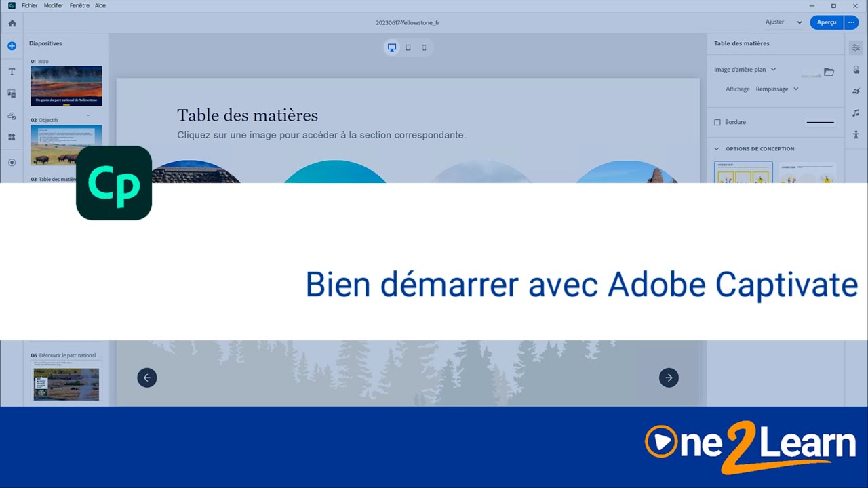Maximize the Captivate window
Viewport: 868px width, 488px height.
point(833,5)
